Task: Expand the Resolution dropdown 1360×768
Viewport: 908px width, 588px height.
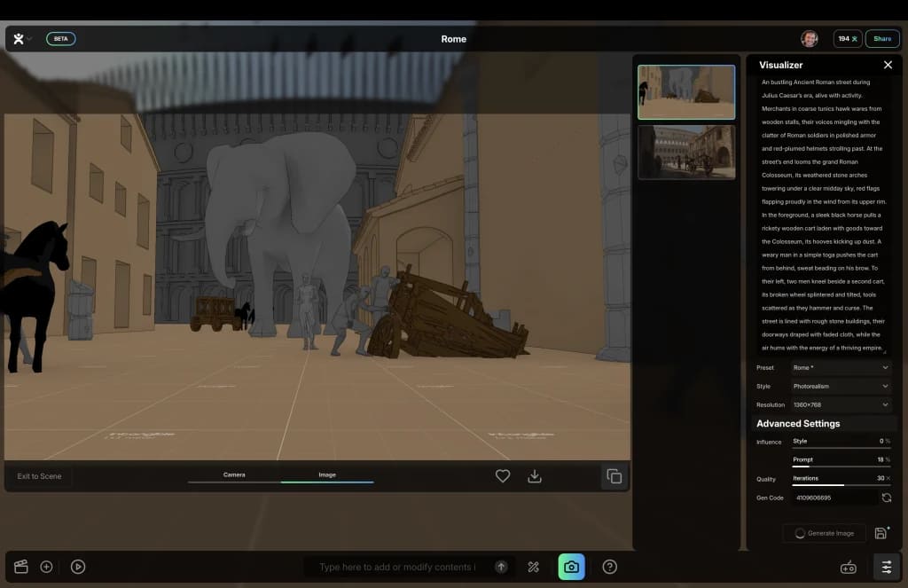Action: click(841, 404)
